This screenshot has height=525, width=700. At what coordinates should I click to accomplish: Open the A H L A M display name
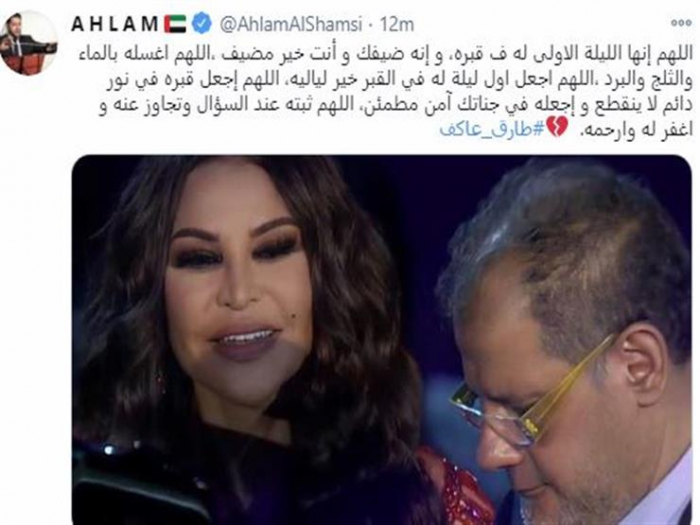(x=114, y=24)
